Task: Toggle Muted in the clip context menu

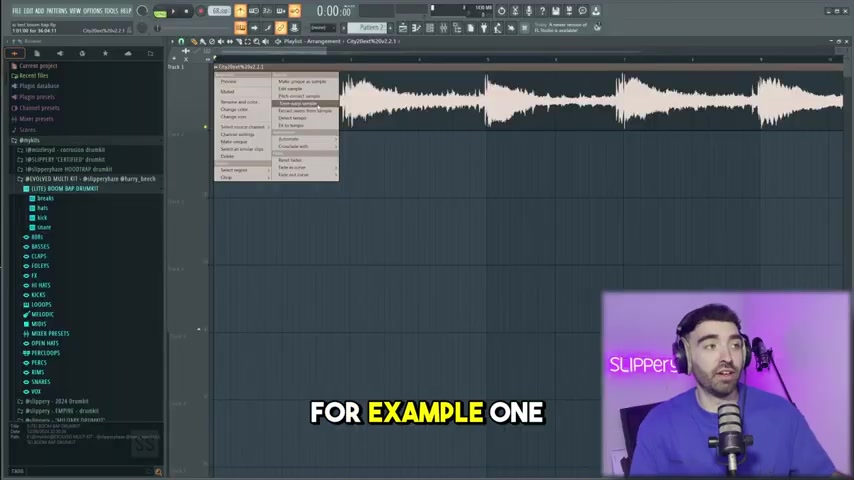Action: point(243,92)
